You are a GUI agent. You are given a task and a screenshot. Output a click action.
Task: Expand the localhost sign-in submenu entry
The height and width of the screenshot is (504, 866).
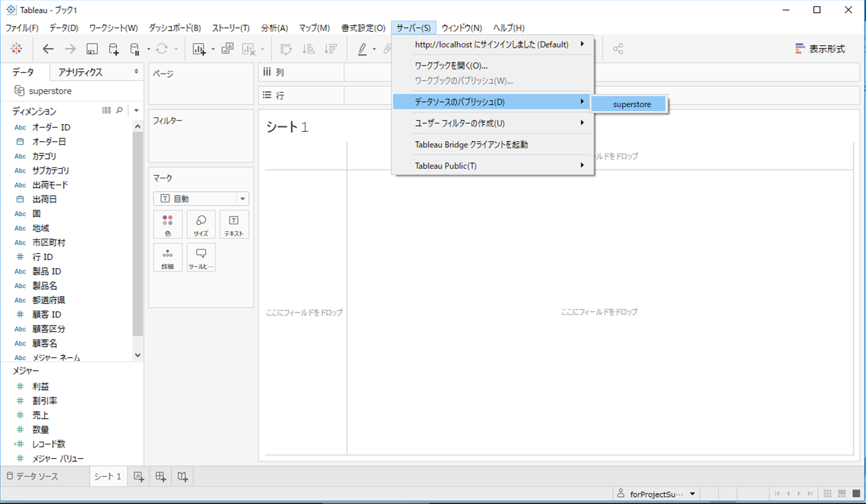click(x=492, y=45)
